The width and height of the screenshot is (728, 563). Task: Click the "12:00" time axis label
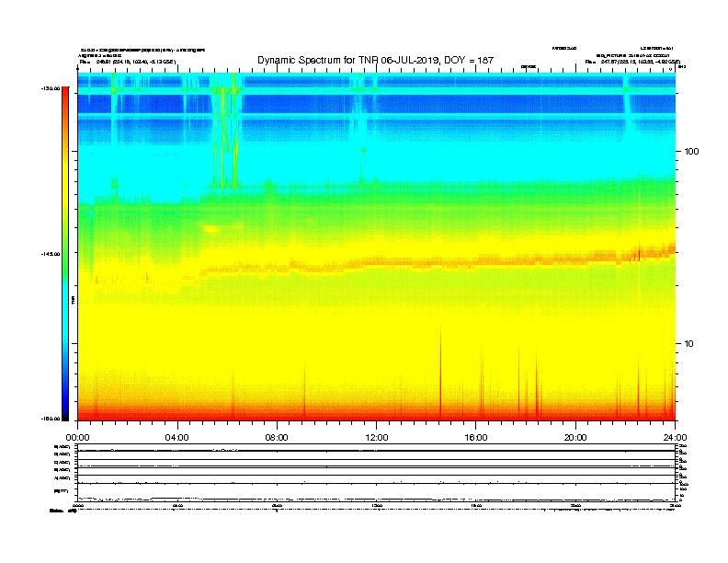click(x=377, y=438)
